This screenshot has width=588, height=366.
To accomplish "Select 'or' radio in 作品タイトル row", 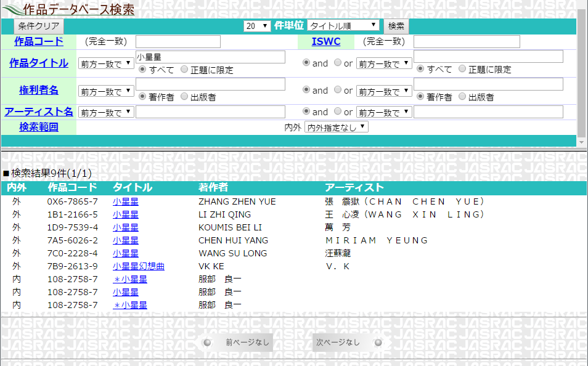I will pyautogui.click(x=338, y=63).
